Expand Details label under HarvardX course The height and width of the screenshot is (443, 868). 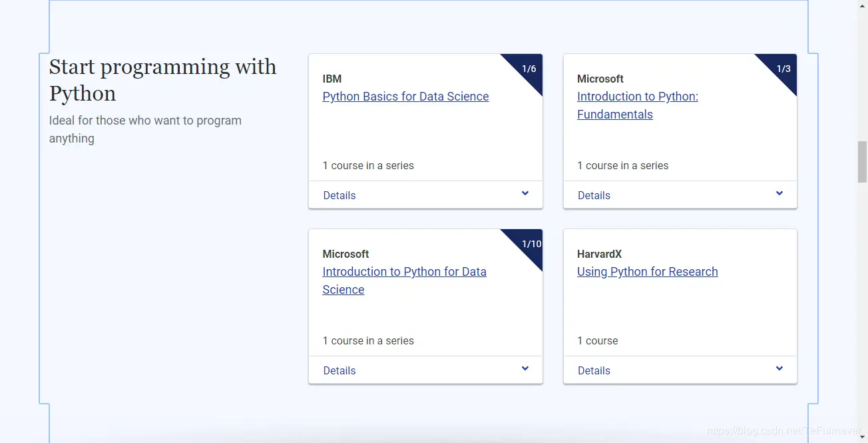click(x=594, y=370)
